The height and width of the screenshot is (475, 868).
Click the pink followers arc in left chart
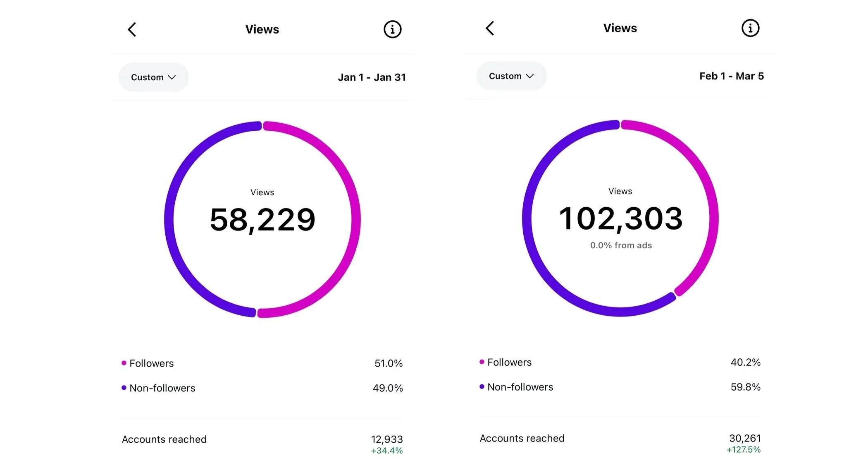(x=355, y=219)
